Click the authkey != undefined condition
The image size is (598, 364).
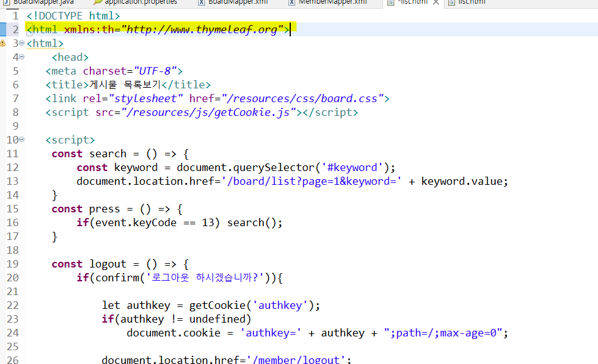[x=182, y=319]
